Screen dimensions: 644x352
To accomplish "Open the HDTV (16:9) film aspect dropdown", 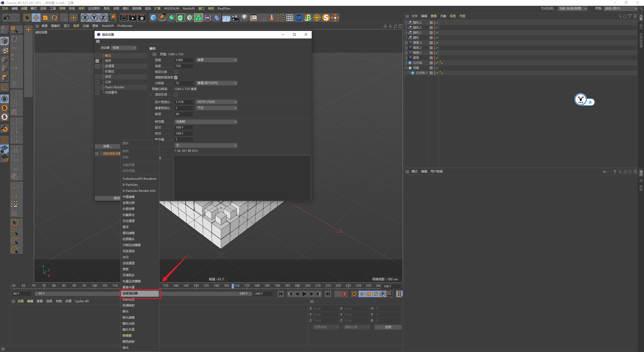I will click(217, 102).
